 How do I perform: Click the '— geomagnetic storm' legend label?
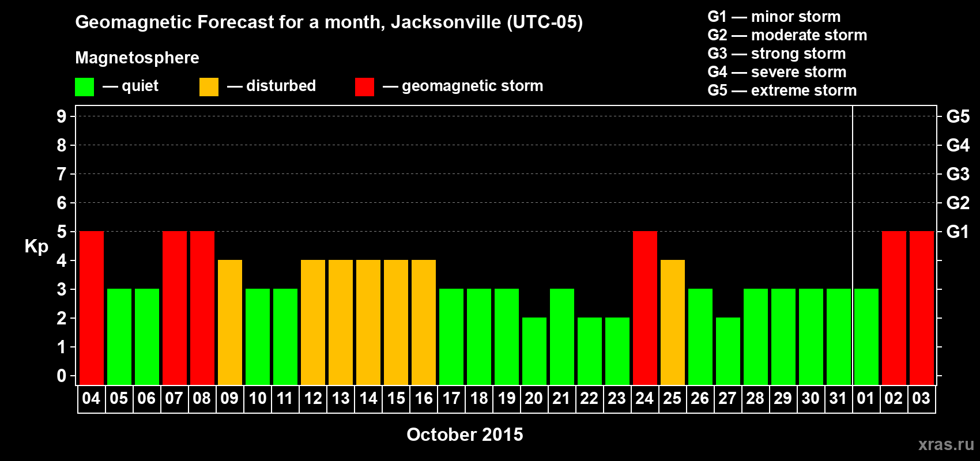pyautogui.click(x=463, y=86)
